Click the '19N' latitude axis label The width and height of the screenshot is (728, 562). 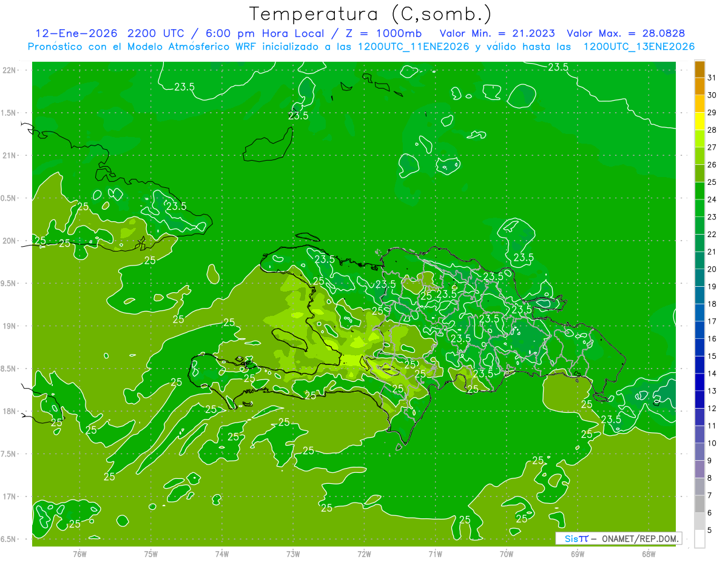10,326
